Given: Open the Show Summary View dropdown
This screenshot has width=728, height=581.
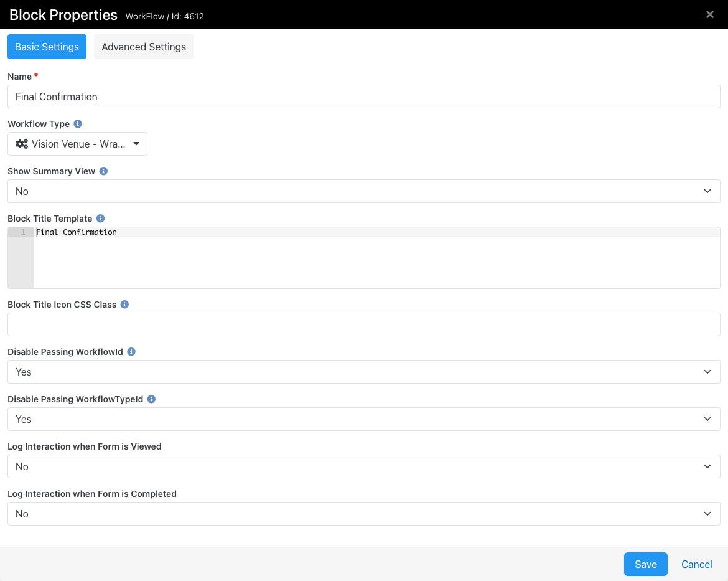Looking at the screenshot, I should (x=364, y=192).
